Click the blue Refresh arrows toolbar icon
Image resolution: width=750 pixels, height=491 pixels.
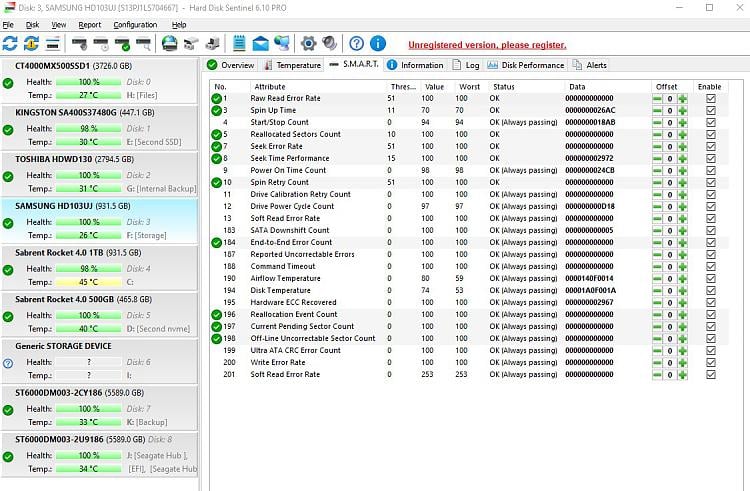(10, 44)
